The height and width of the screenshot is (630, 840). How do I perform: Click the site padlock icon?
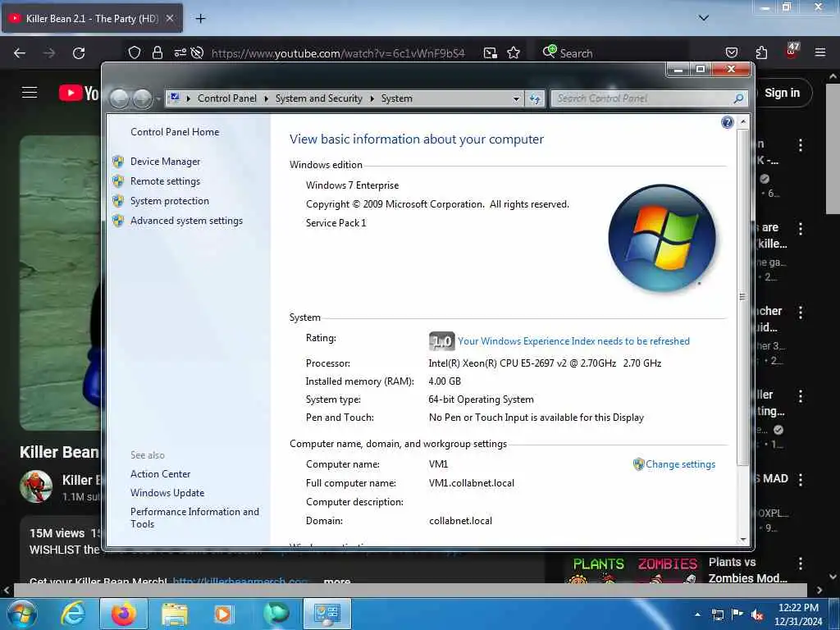157,52
